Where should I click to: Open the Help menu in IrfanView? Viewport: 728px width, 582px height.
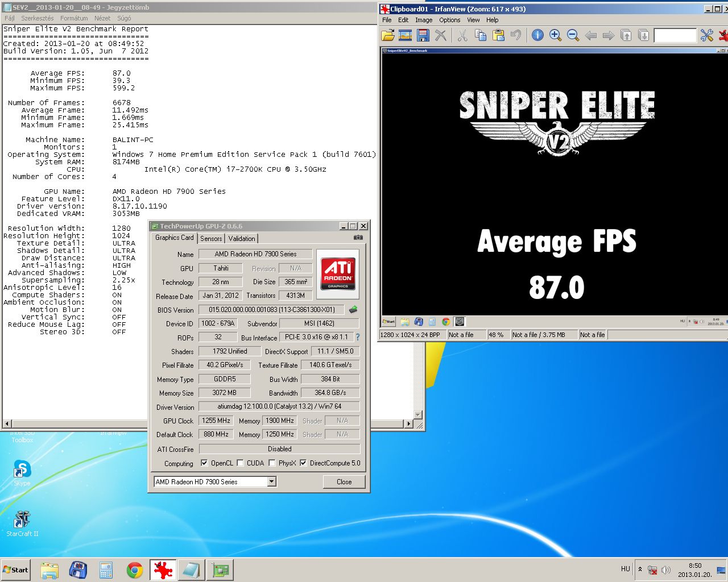(x=492, y=20)
